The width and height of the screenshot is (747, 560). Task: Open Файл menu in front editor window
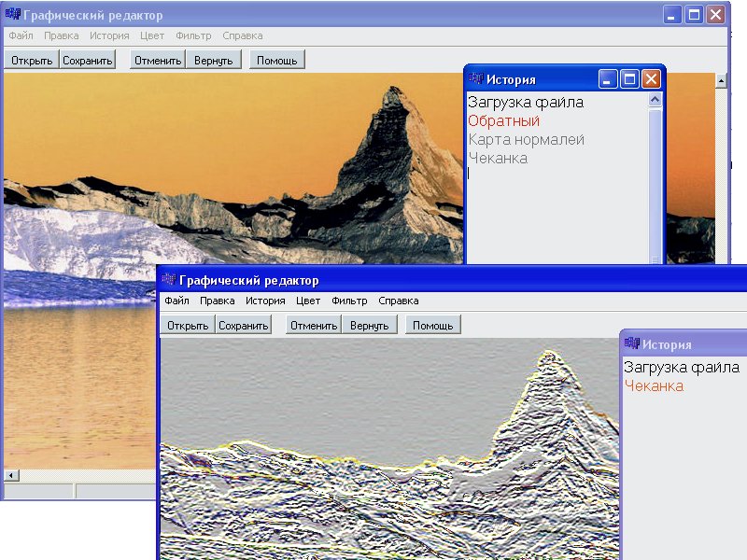pyautogui.click(x=176, y=301)
